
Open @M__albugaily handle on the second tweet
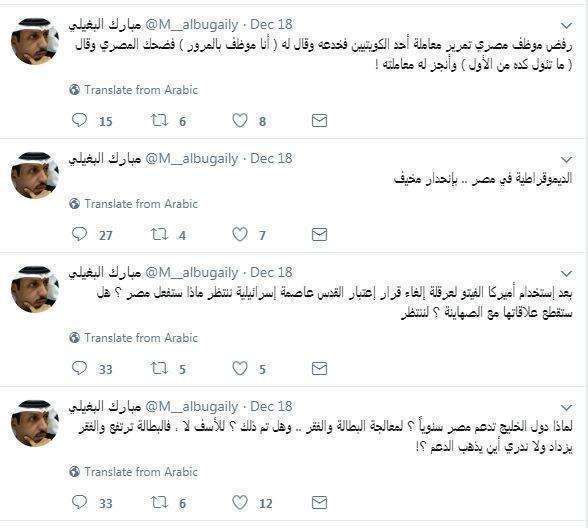[192, 159]
